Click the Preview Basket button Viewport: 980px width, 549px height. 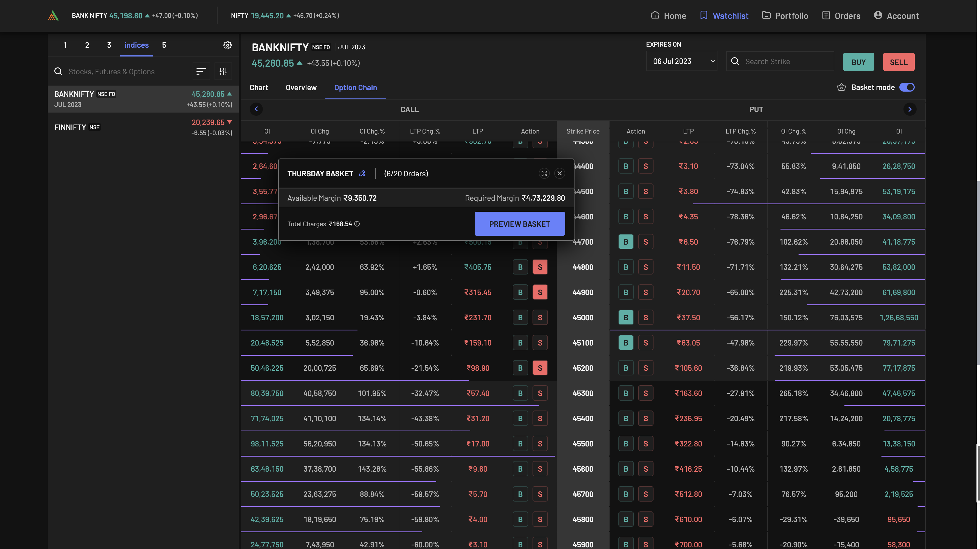click(519, 224)
